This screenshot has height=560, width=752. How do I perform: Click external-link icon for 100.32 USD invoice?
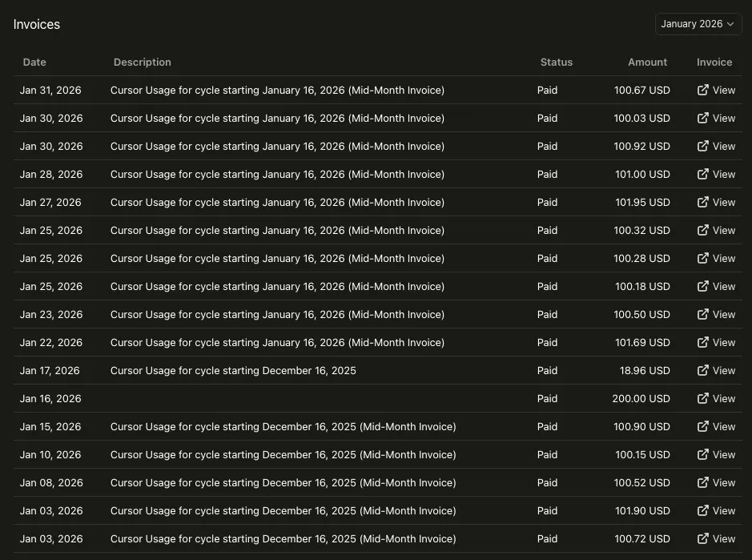click(x=702, y=231)
